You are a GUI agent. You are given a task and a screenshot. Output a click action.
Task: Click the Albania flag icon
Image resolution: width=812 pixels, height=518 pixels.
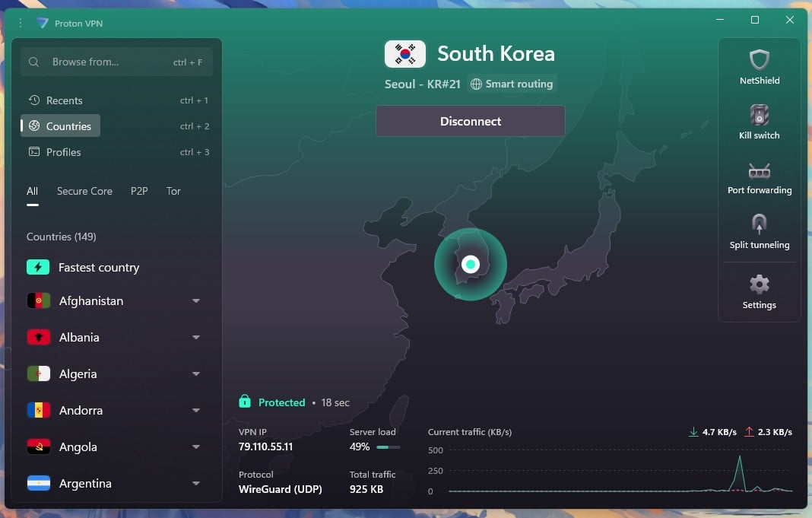click(x=38, y=337)
